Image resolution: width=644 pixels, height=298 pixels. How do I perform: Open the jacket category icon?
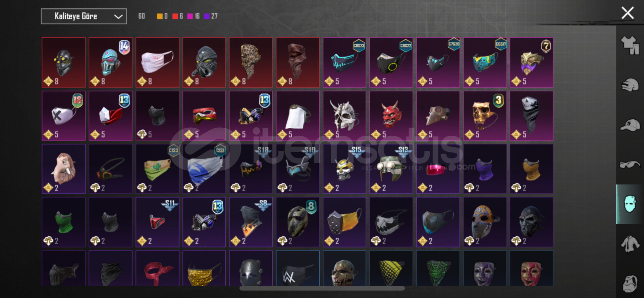630,244
